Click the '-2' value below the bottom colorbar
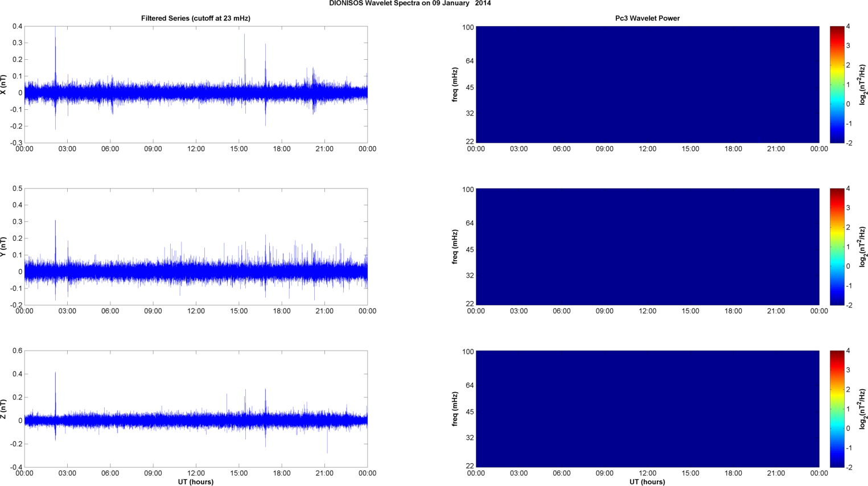 point(849,467)
